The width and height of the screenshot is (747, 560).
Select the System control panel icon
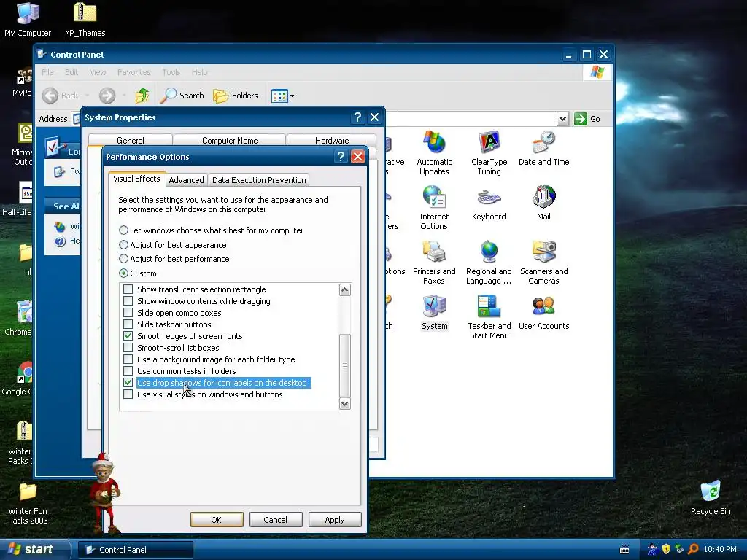click(x=434, y=312)
